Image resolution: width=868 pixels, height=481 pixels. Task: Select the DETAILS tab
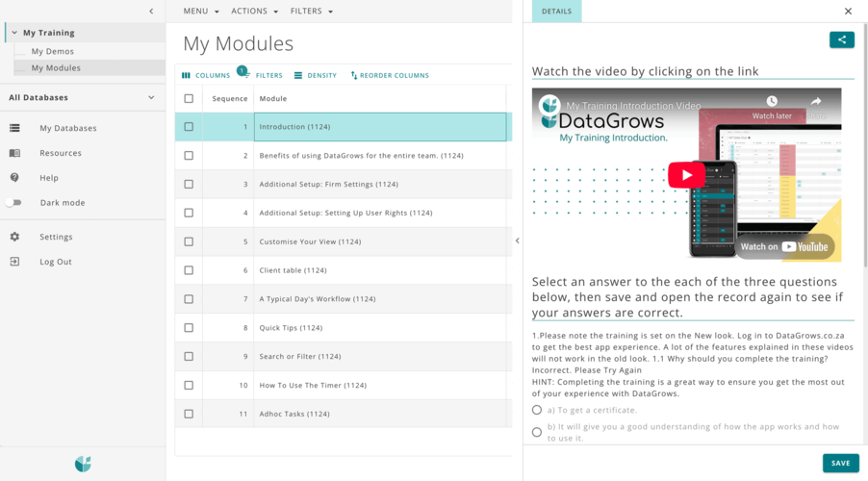click(x=556, y=12)
